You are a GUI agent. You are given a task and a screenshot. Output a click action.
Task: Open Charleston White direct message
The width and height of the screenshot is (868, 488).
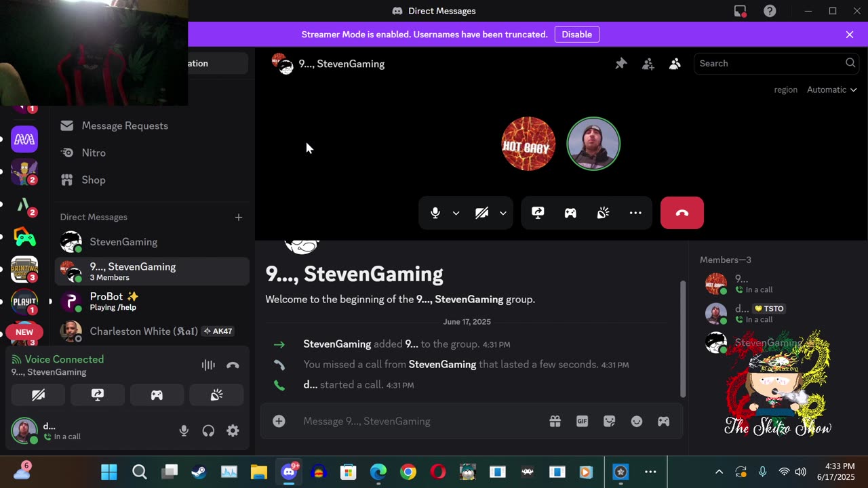pos(152,331)
